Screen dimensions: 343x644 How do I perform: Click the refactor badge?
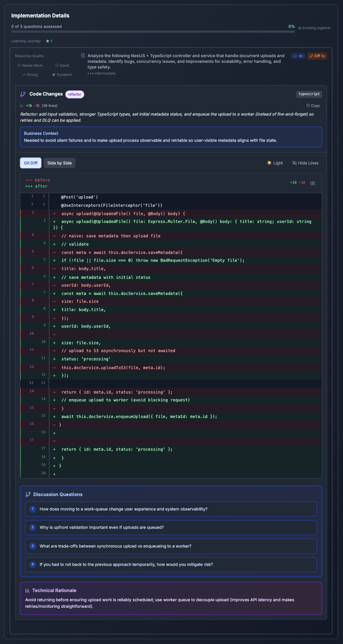coord(75,94)
